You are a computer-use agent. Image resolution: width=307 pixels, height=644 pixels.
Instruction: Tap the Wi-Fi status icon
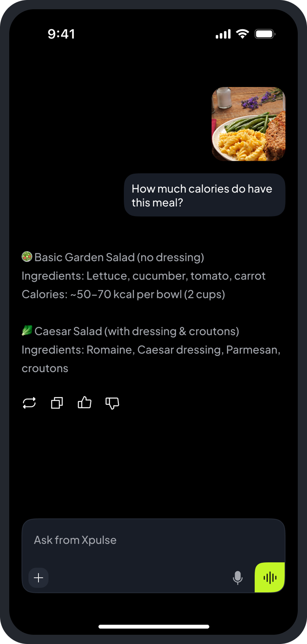242,34
